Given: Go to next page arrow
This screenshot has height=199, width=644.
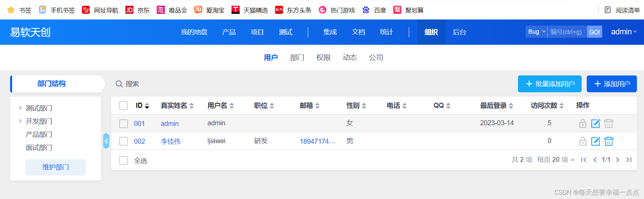Looking at the screenshot, I should pos(617,160).
